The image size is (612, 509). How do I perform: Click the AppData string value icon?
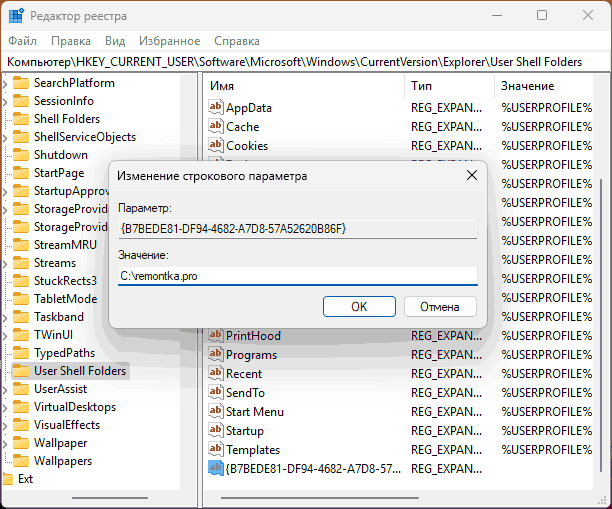coord(215,108)
